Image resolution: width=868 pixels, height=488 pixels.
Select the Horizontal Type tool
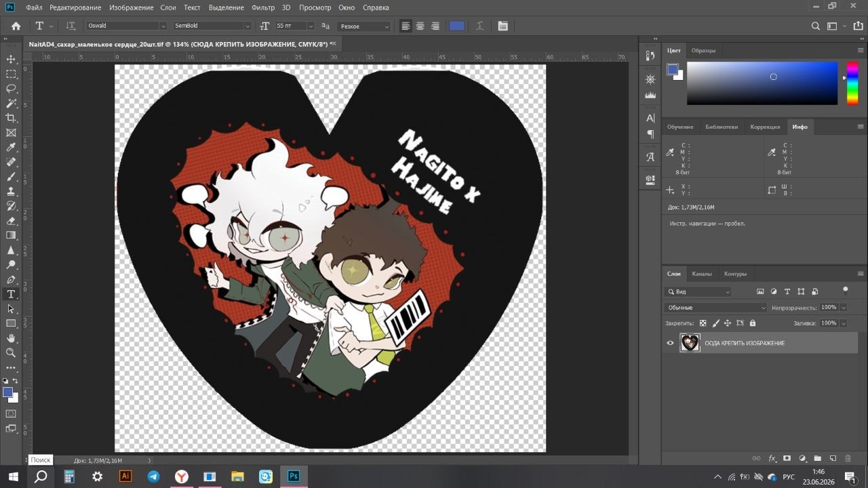click(11, 294)
